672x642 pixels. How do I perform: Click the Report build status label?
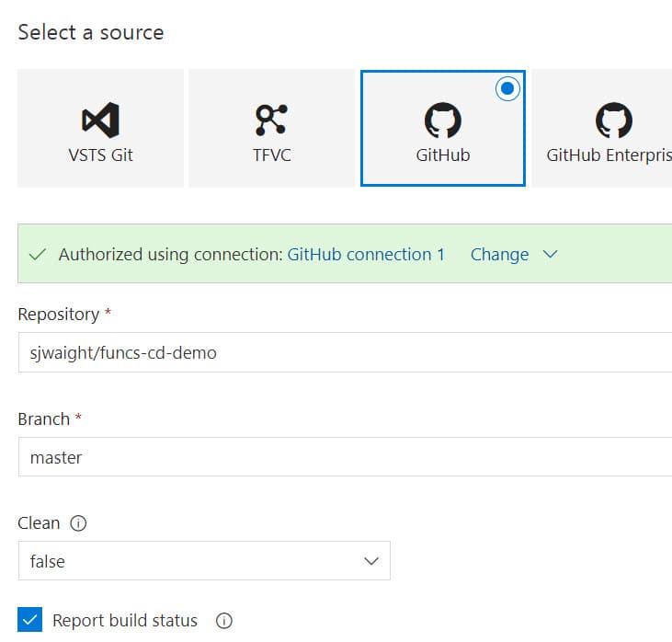point(125,621)
